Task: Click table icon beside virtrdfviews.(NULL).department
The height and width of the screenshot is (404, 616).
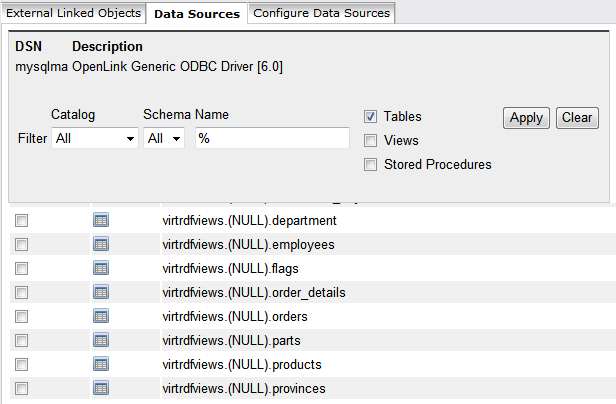Action: click(100, 220)
